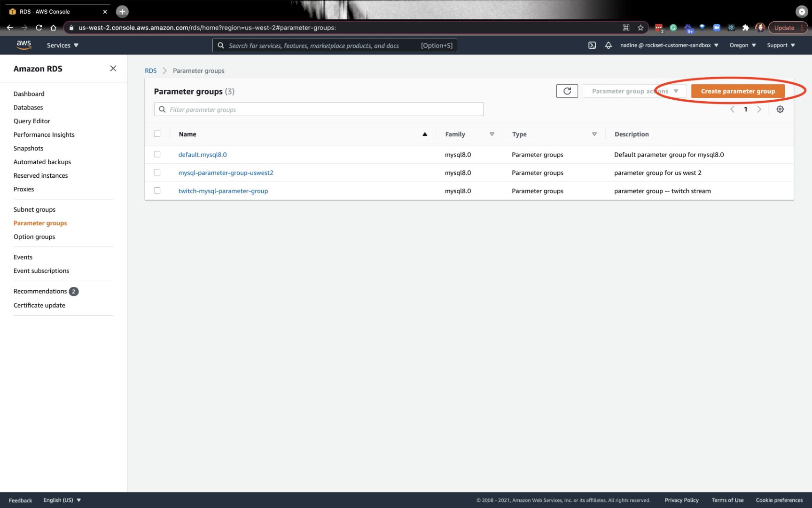The width and height of the screenshot is (812, 508).
Task: Open Events page
Action: 23,257
